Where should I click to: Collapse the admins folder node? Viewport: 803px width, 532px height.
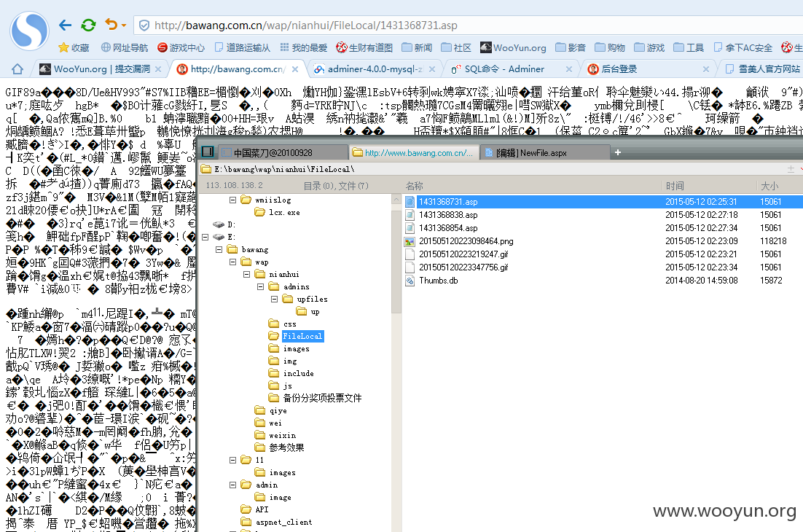coord(260,286)
